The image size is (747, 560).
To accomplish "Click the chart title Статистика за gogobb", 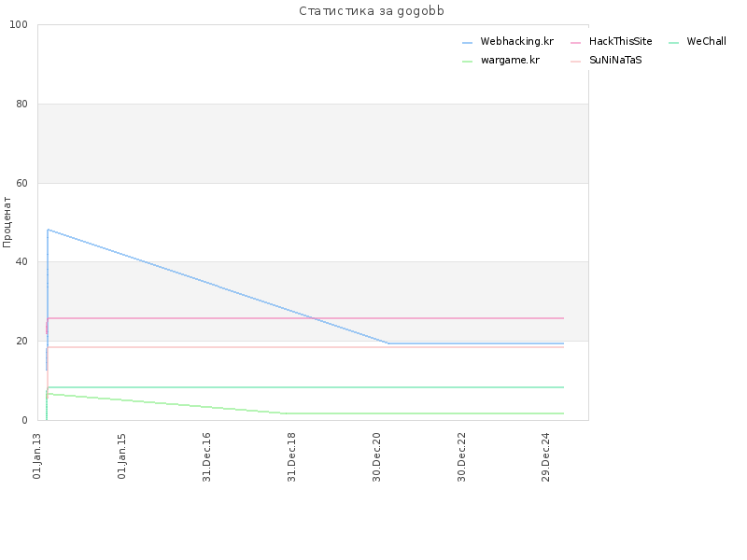I will coord(372,11).
